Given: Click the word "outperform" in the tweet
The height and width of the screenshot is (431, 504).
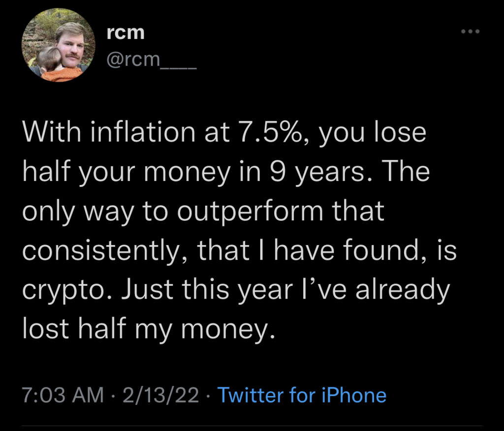Looking at the screenshot, I should click(x=250, y=212).
